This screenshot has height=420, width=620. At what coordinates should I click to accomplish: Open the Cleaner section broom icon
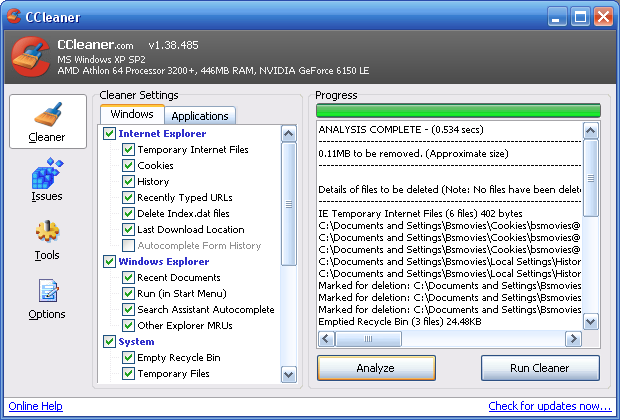[x=47, y=114]
